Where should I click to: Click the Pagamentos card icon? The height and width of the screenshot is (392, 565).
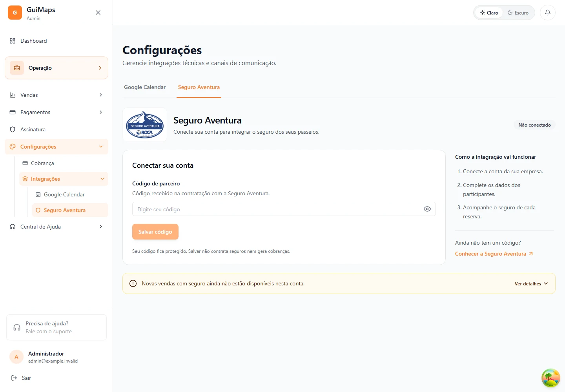click(x=13, y=112)
